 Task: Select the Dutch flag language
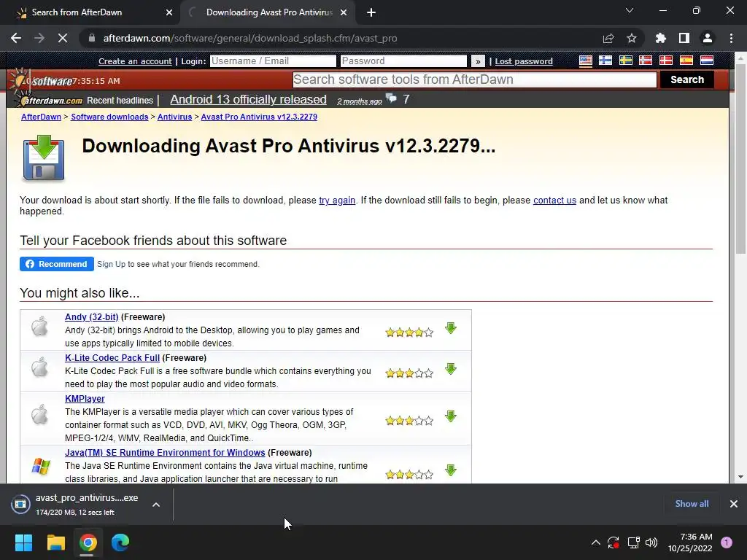706,61
